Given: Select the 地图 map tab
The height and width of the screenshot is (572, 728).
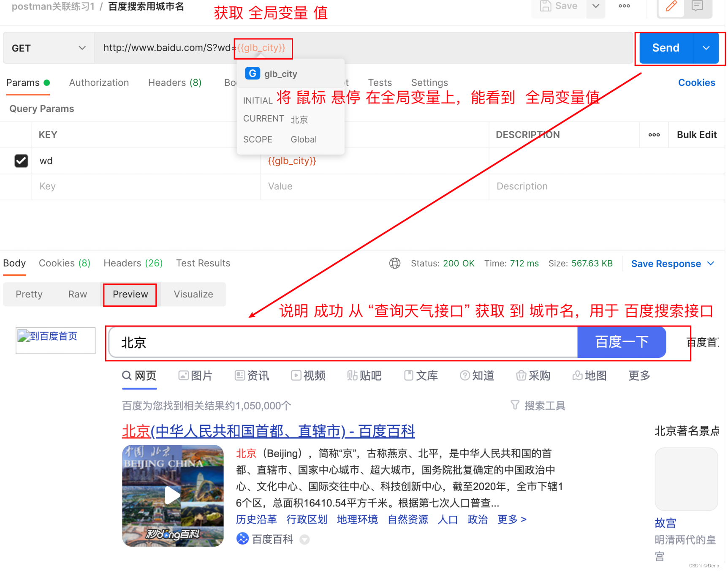Looking at the screenshot, I should coord(589,376).
